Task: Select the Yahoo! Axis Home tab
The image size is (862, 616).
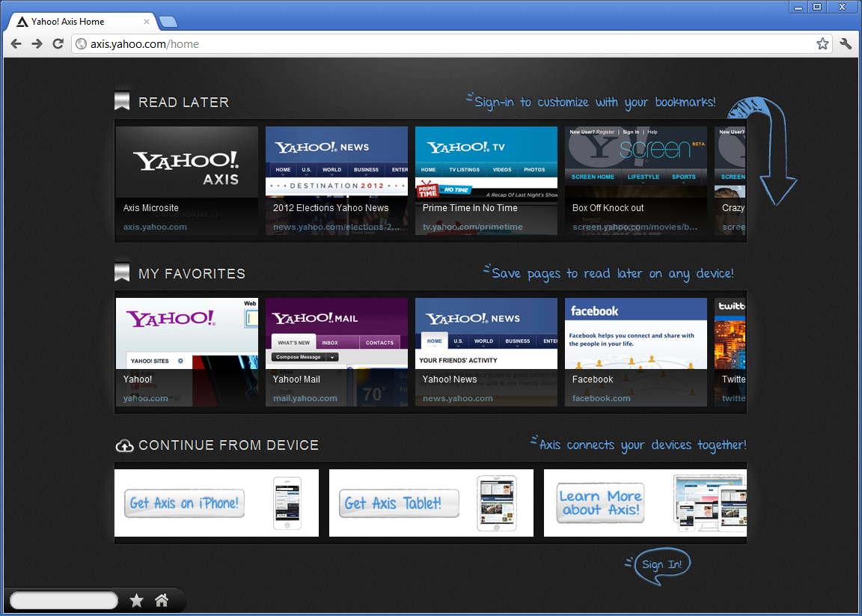Action: pos(79,22)
